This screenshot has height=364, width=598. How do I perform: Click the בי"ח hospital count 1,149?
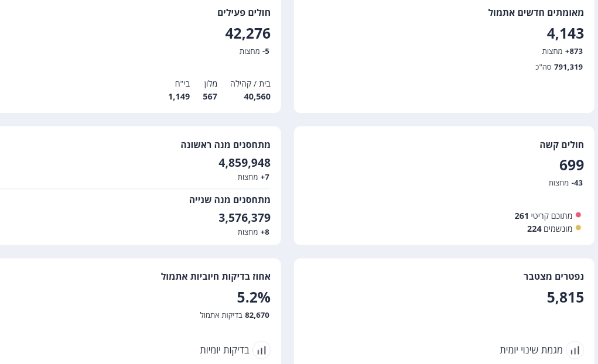click(179, 97)
